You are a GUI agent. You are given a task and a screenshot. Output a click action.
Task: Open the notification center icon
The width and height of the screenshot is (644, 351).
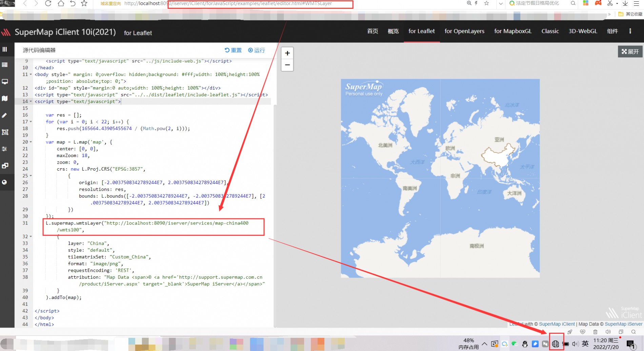tap(631, 345)
